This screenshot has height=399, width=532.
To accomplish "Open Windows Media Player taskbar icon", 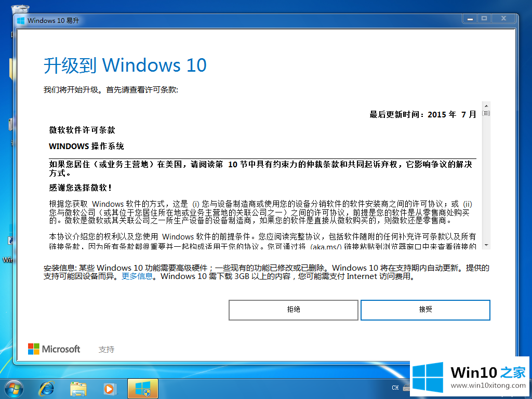I will tap(110, 389).
